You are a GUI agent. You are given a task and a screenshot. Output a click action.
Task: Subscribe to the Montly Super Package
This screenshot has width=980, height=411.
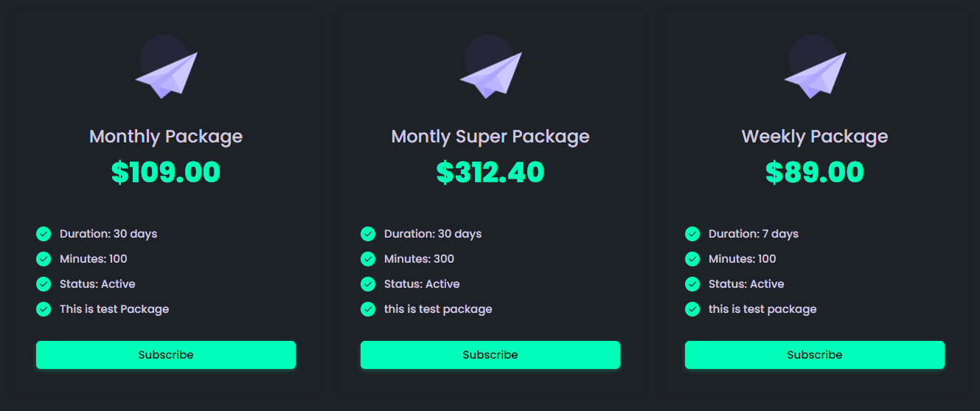point(490,355)
